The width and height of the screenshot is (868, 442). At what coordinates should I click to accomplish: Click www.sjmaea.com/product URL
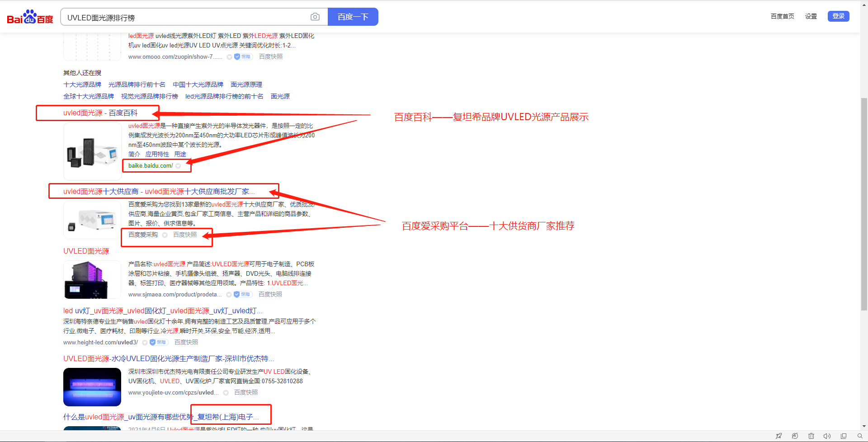point(175,295)
